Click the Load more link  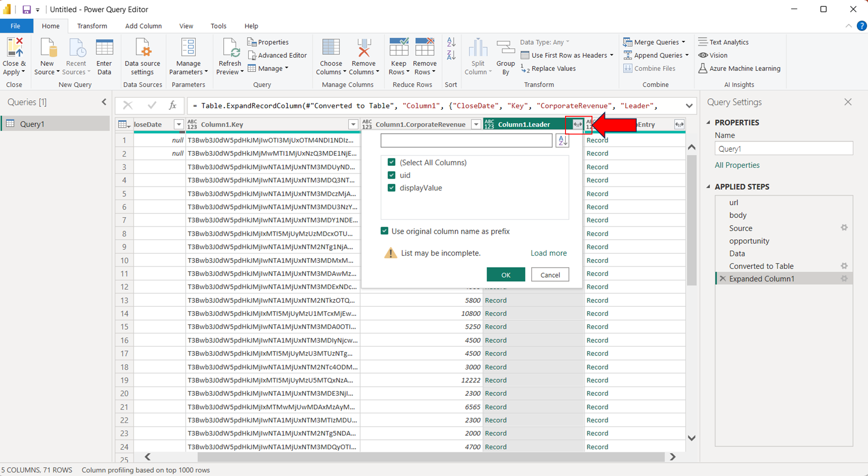549,253
